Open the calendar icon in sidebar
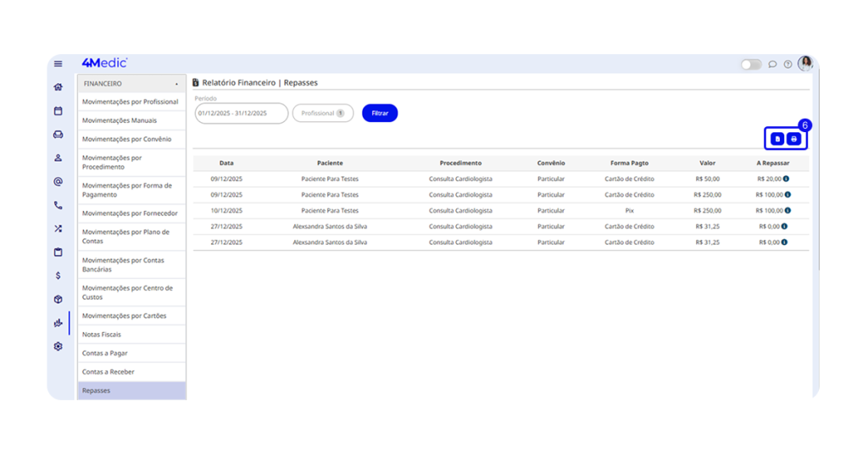868x455 pixels. click(58, 110)
